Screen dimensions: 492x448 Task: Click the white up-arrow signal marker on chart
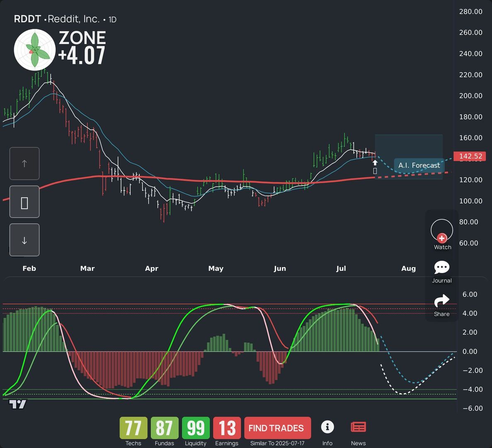[x=375, y=163]
